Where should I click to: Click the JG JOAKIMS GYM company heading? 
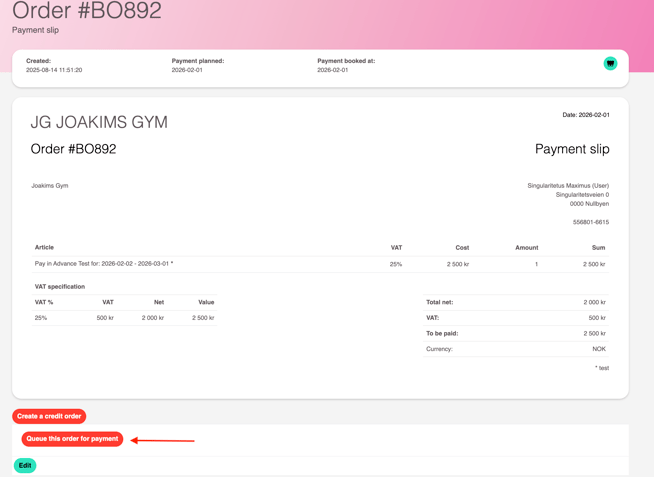coord(99,122)
